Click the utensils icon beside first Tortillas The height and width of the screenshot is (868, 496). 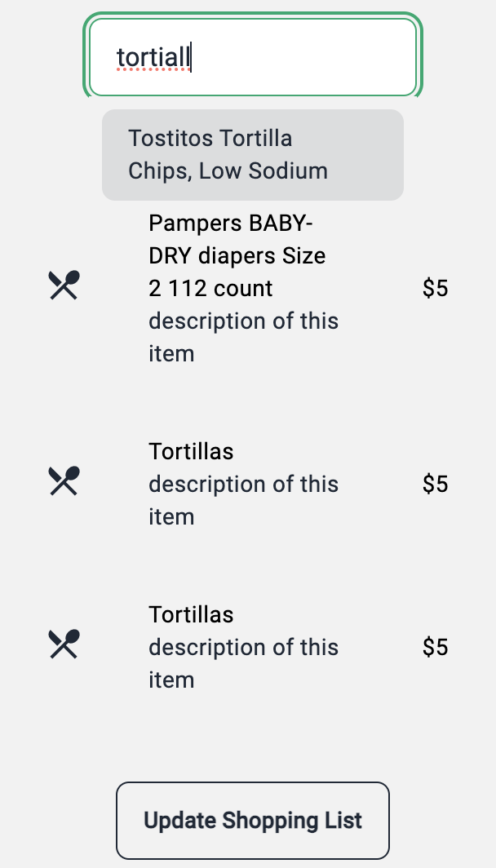click(64, 480)
